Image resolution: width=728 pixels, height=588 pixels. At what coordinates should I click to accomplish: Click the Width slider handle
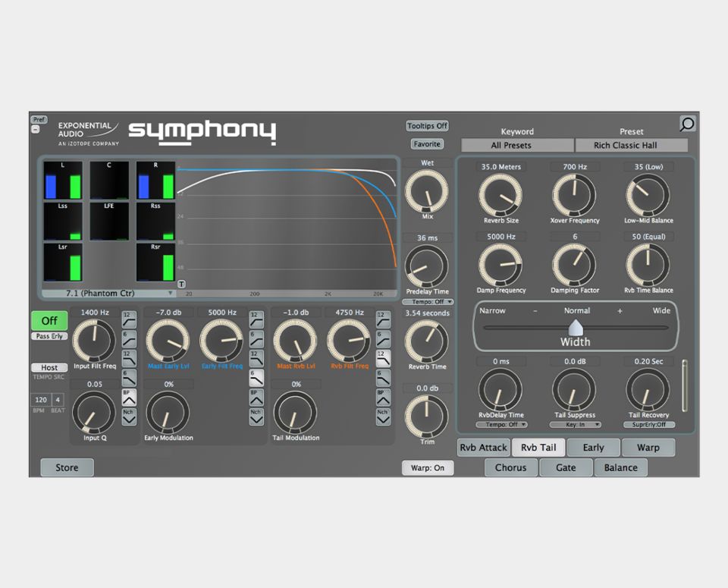(576, 327)
